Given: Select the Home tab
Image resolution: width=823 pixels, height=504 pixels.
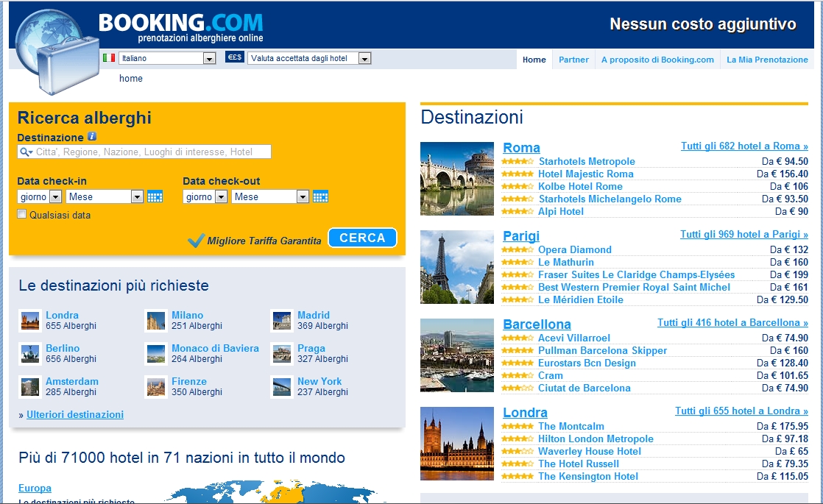Looking at the screenshot, I should (534, 60).
